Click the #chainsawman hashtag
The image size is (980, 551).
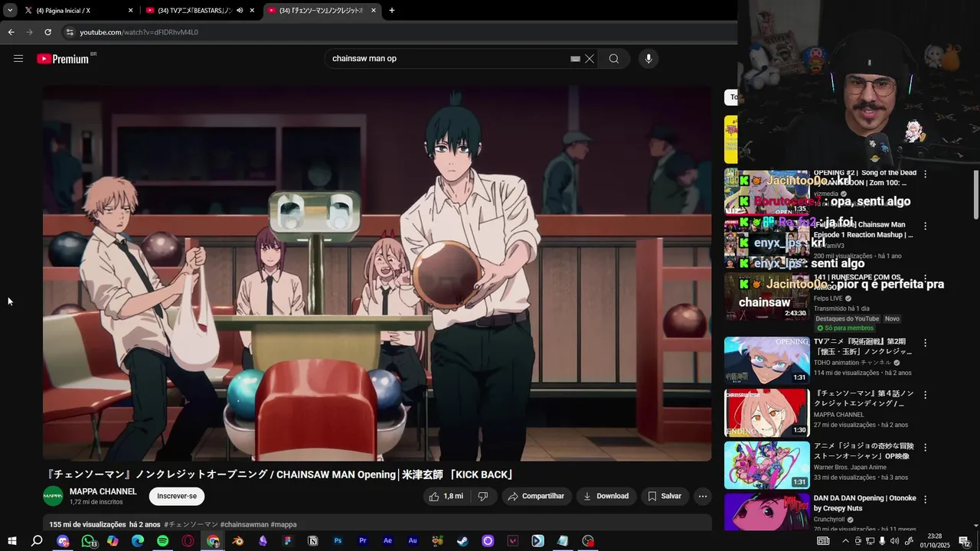pos(244,524)
